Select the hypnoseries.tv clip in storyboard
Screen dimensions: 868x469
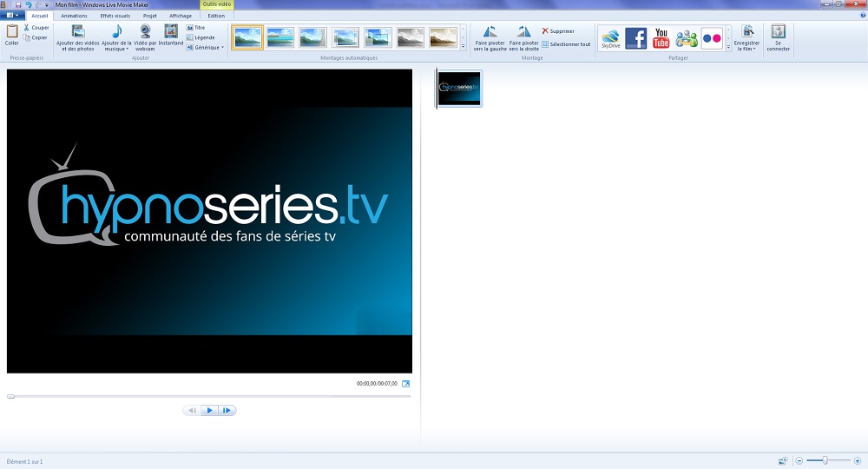coord(459,88)
